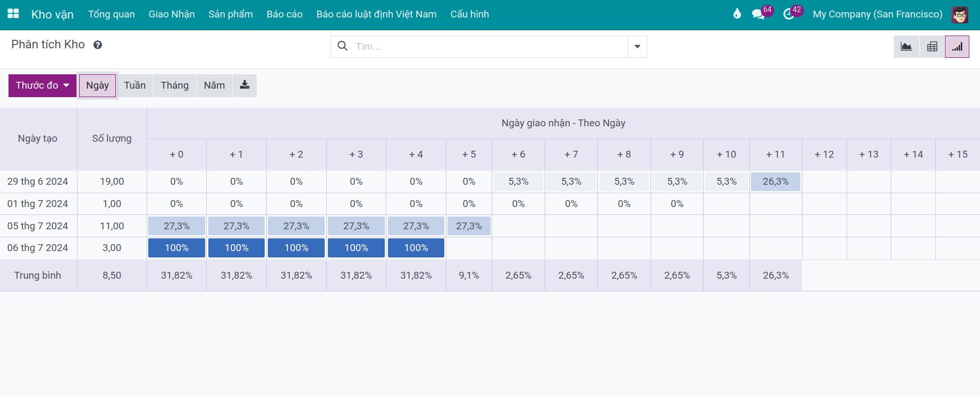Image resolution: width=980 pixels, height=396 pixels.
Task: Open the Cấu hình menu
Action: pyautogui.click(x=470, y=14)
